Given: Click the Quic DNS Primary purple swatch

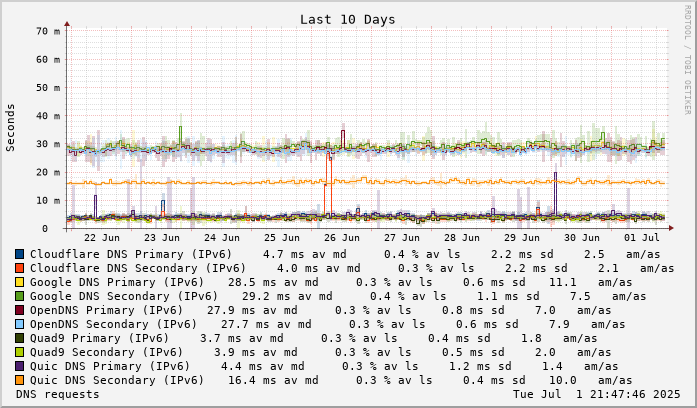Looking at the screenshot, I should point(19,366).
